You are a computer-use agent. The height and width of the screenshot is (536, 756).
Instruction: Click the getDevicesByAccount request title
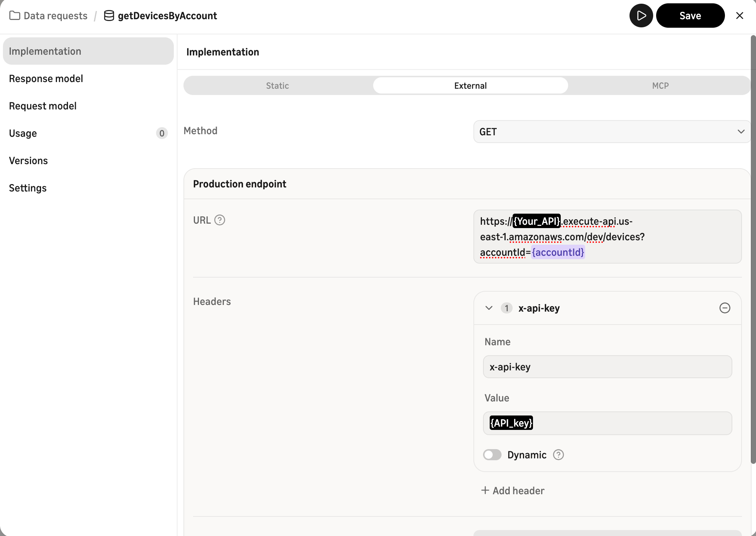(167, 16)
